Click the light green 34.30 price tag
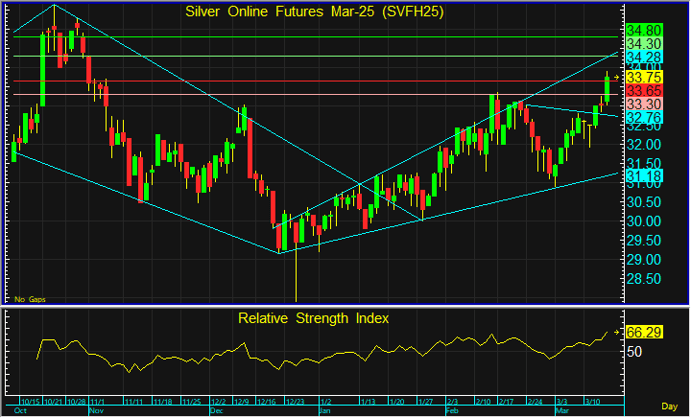Screen dimensions: 691x418 click(646, 44)
